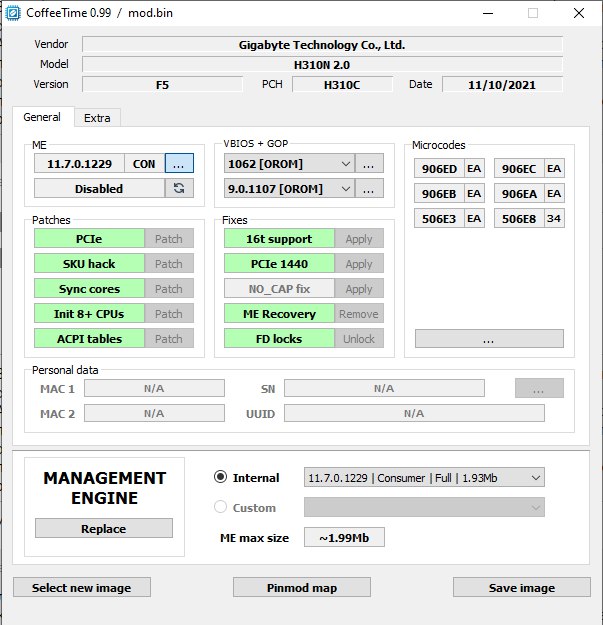Image resolution: width=603 pixels, height=625 pixels.
Task: Click the Vendor Gigabyte Technology field
Action: (322, 44)
